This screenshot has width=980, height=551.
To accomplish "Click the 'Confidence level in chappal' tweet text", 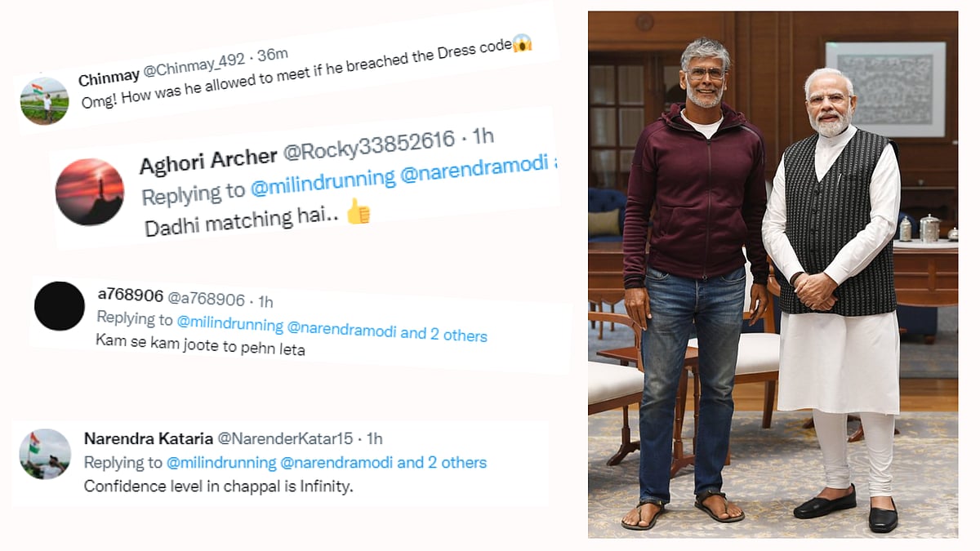I will click(x=219, y=487).
